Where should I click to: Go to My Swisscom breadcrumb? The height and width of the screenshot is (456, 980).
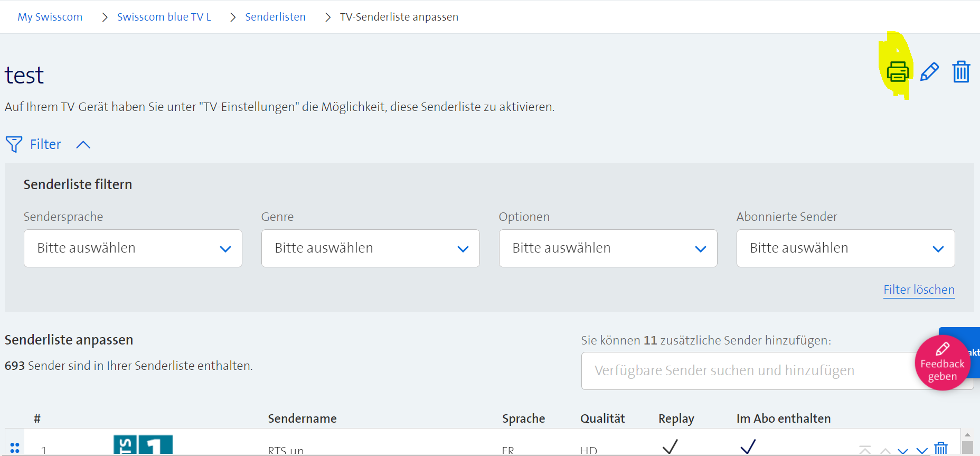50,17
